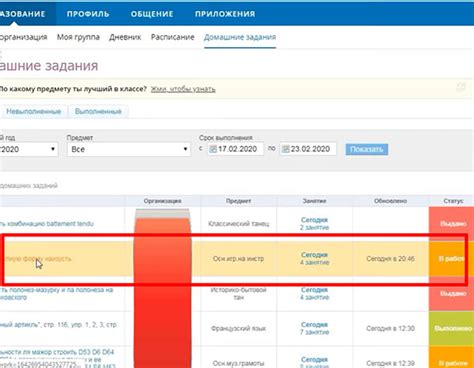Click the Занятие column header
This screenshot has width=474, height=368.
(x=314, y=201)
